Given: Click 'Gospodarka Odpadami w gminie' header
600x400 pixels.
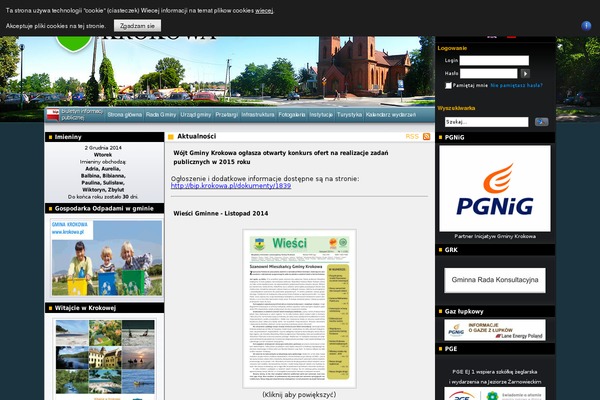Looking at the screenshot, I should point(104,209).
